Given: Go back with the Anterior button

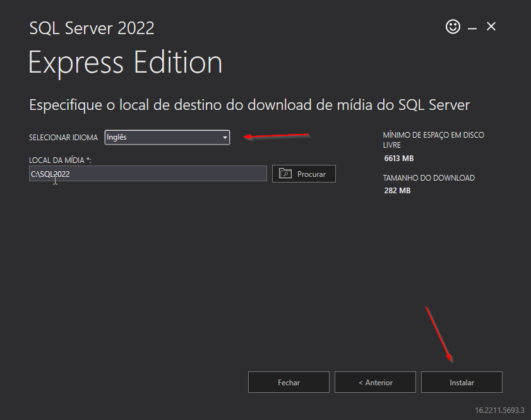Looking at the screenshot, I should [375, 382].
